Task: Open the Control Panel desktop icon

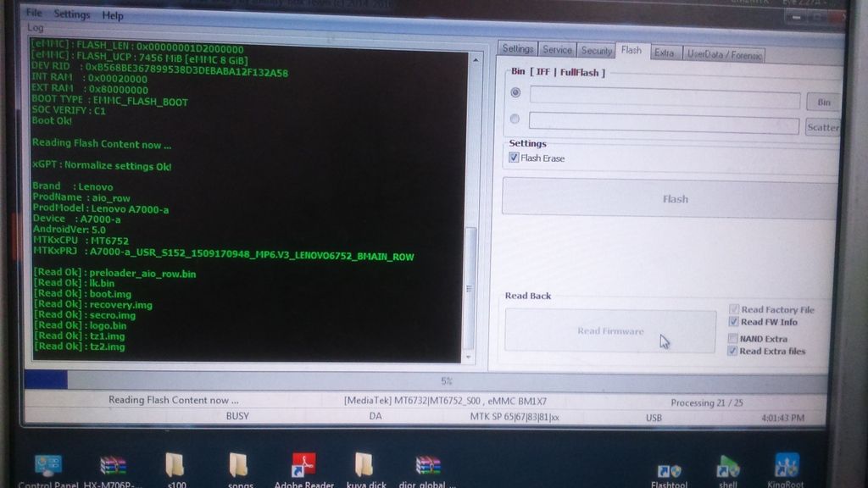Action: pos(47,465)
